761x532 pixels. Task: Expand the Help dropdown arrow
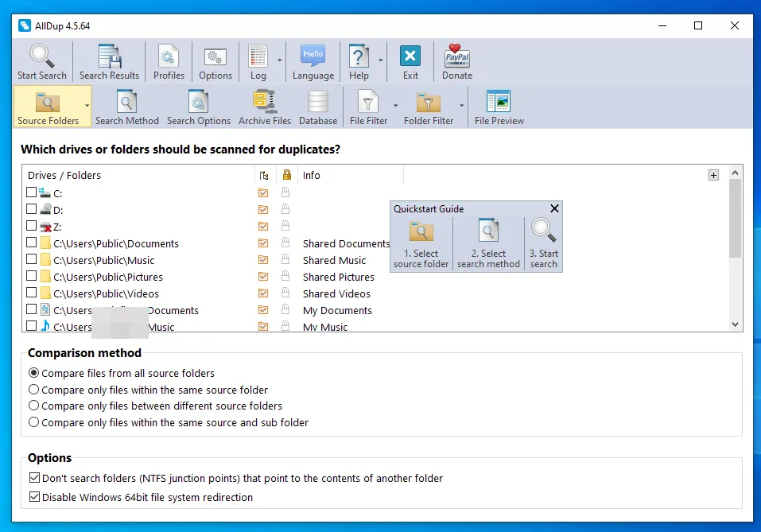coord(380,60)
